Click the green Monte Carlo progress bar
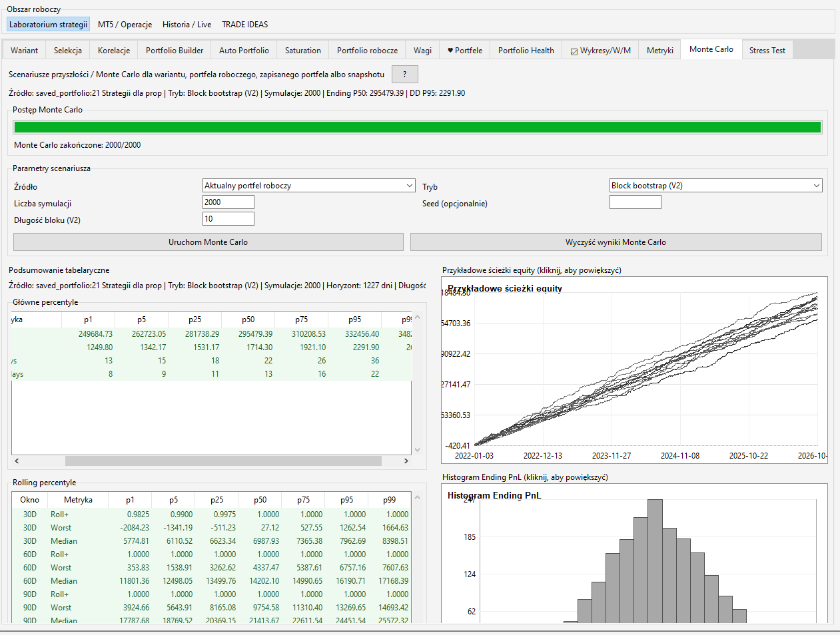This screenshot has width=840, height=635. 418,127
